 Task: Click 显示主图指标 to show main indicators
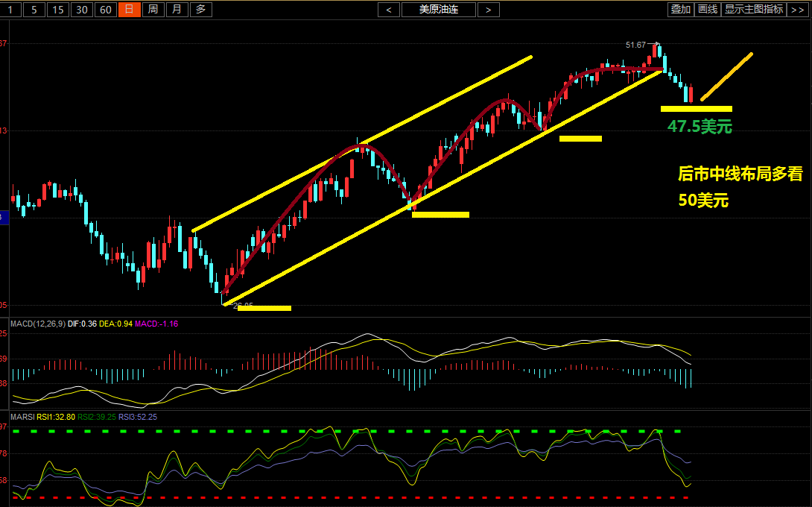tap(754, 10)
